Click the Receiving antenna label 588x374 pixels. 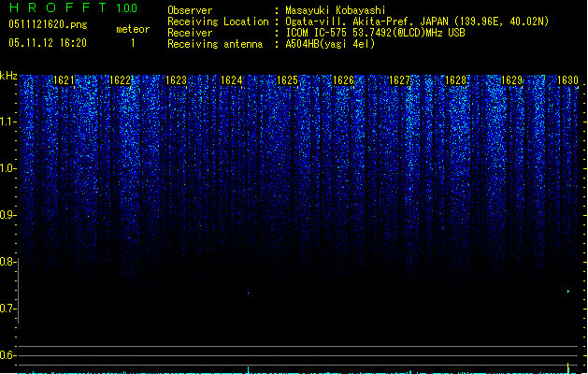click(x=215, y=44)
